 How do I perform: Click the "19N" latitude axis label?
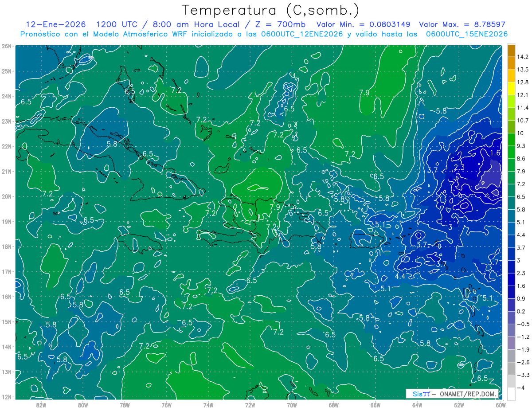[7, 221]
